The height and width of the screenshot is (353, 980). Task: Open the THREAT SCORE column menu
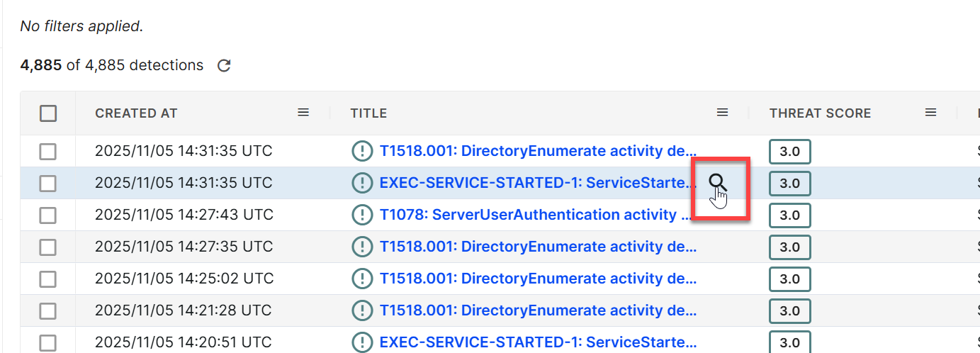[931, 113]
